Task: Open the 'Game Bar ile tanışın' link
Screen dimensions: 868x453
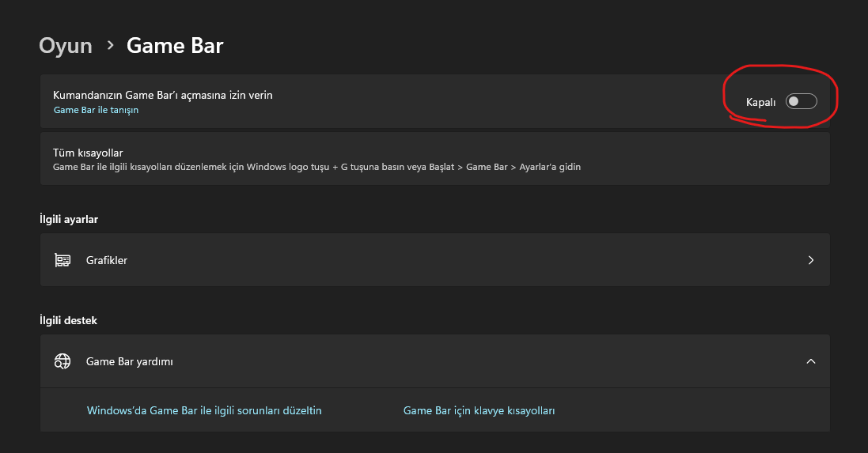Action: 96,110
